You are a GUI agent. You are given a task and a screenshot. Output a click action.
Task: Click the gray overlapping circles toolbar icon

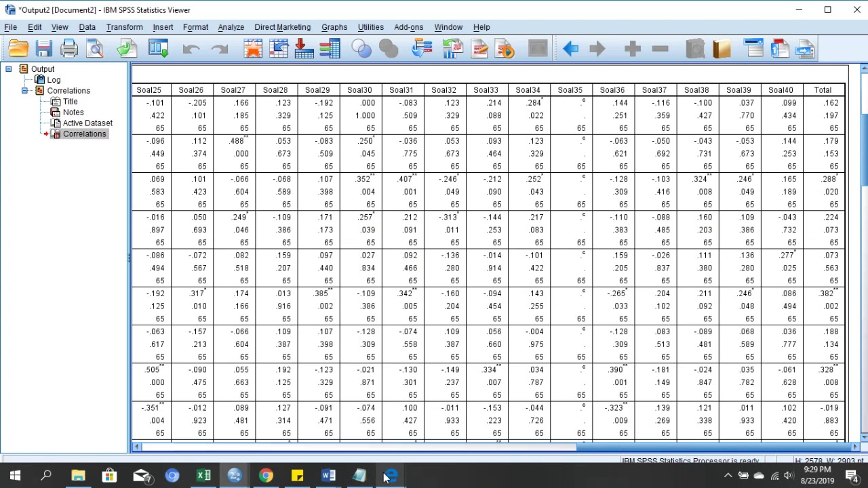point(389,48)
